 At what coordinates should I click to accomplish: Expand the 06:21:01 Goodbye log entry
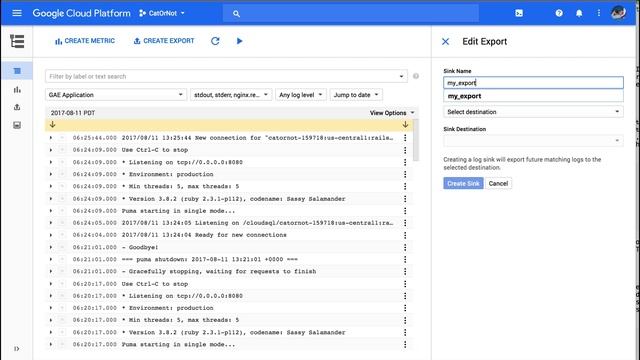(51, 247)
